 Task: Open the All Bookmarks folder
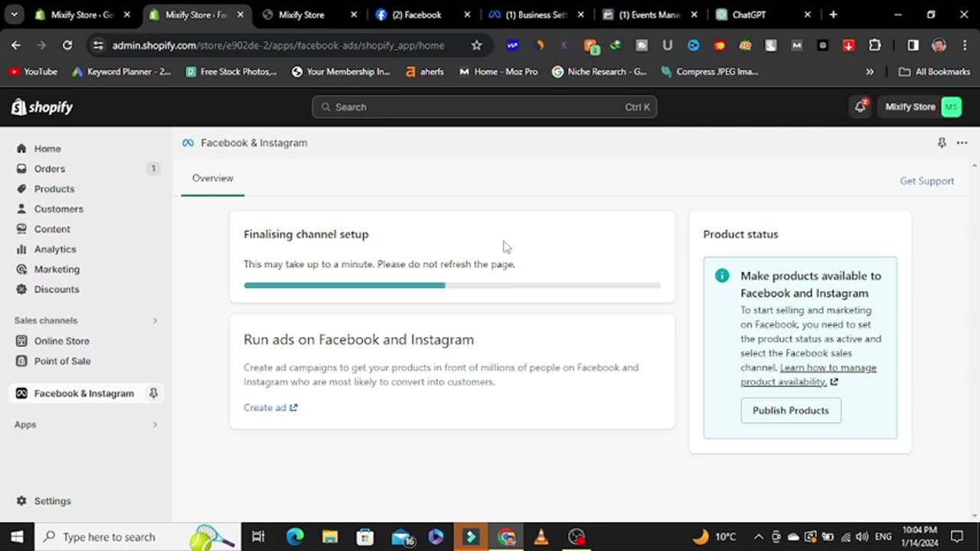(934, 71)
